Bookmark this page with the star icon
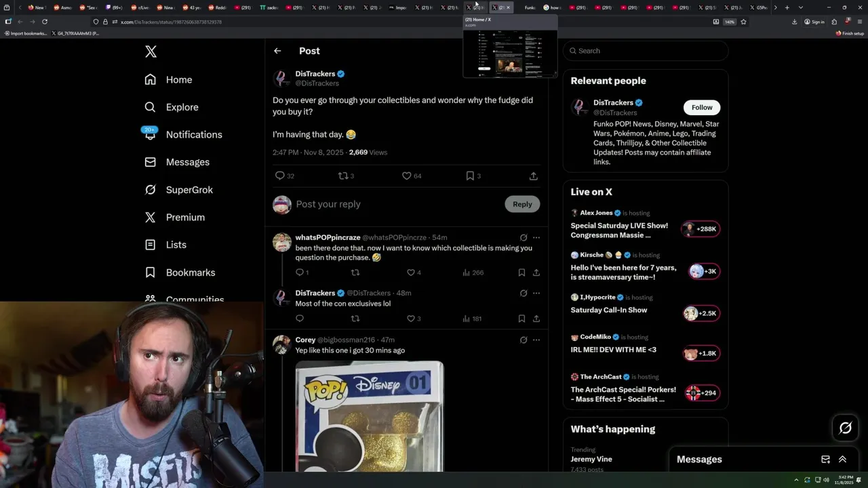The image size is (868, 488). point(743,22)
